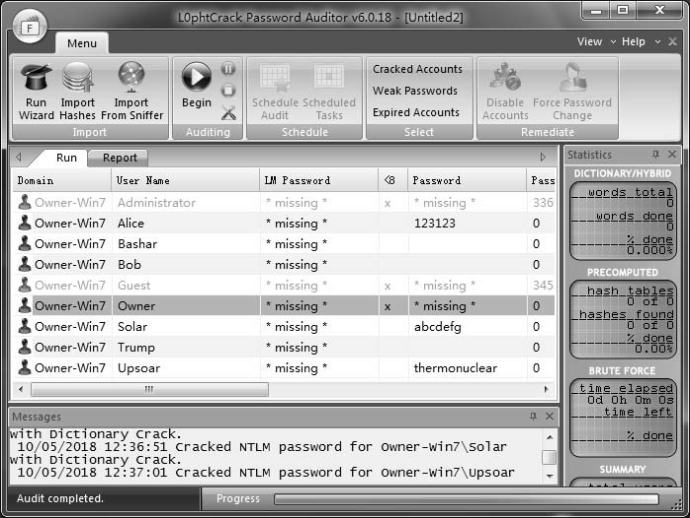Click the horizontal scrollbar thumb under the table
Screen dimensions: 690x518
tap(150, 389)
